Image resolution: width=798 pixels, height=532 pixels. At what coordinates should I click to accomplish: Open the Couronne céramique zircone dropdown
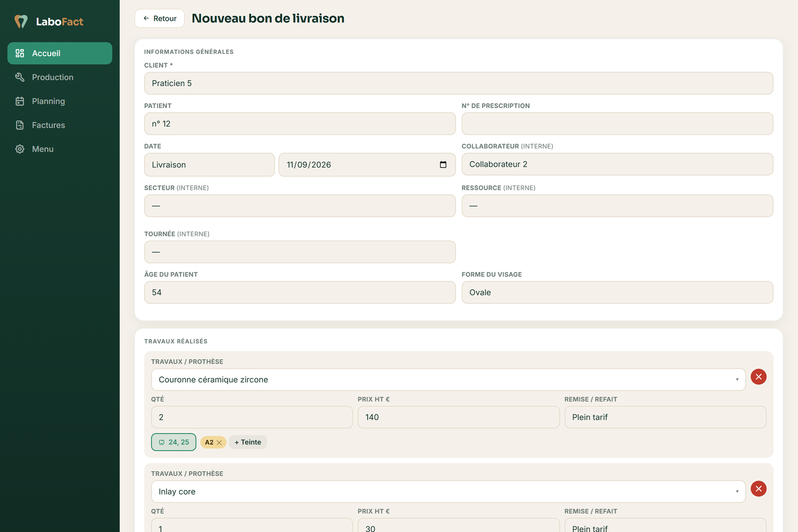448,379
